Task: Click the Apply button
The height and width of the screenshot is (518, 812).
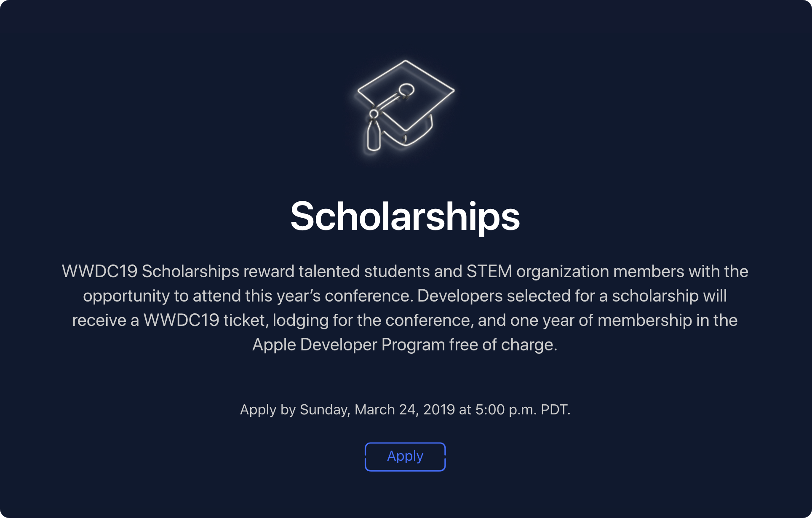Action: click(x=405, y=457)
